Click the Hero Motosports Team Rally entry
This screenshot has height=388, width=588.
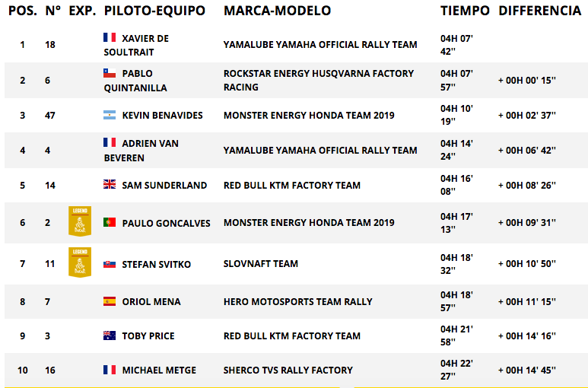click(x=297, y=302)
